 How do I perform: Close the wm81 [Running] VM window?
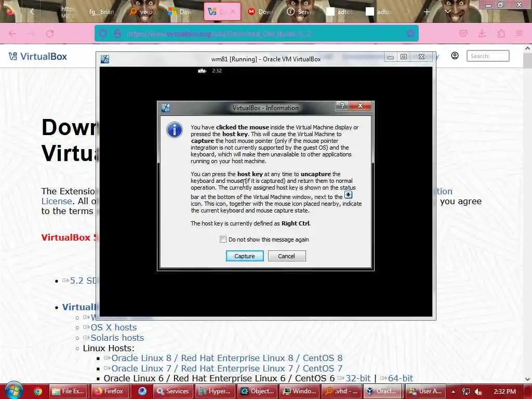tap(422, 57)
